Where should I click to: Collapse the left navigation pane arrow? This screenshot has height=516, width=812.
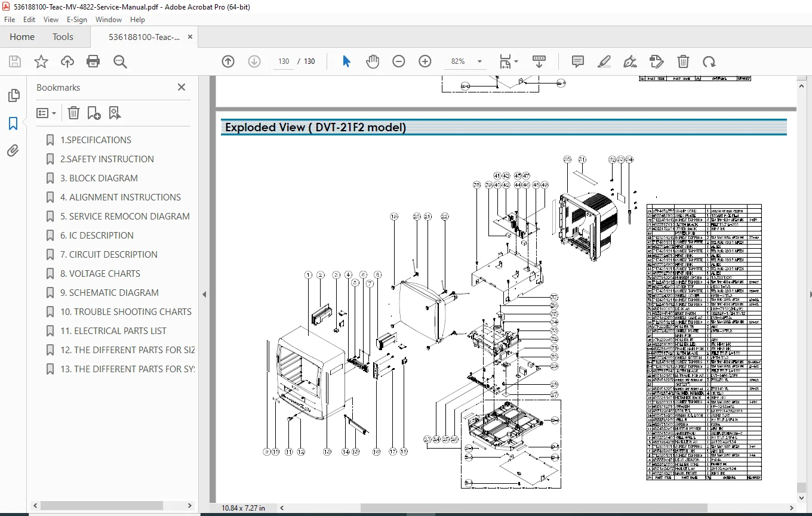tap(204, 294)
